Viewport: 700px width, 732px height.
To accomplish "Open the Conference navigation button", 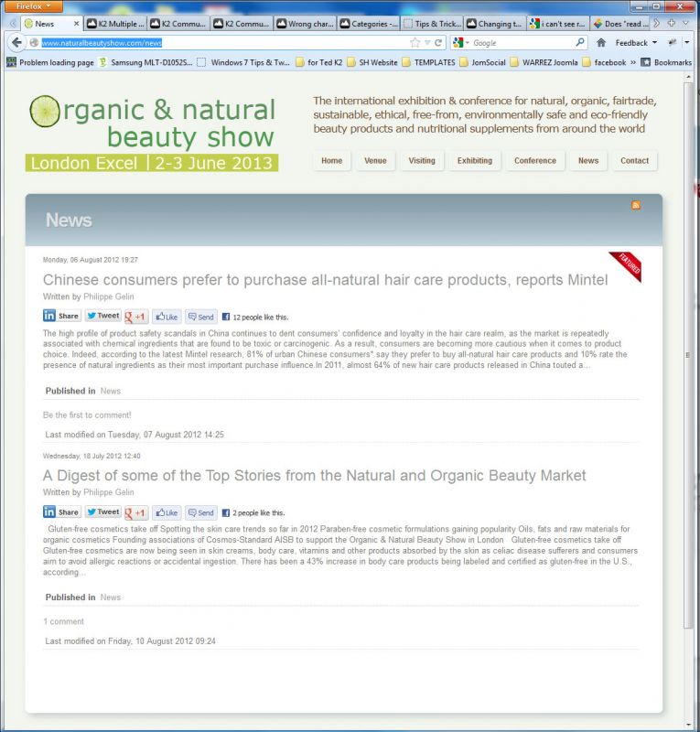I will click(535, 161).
